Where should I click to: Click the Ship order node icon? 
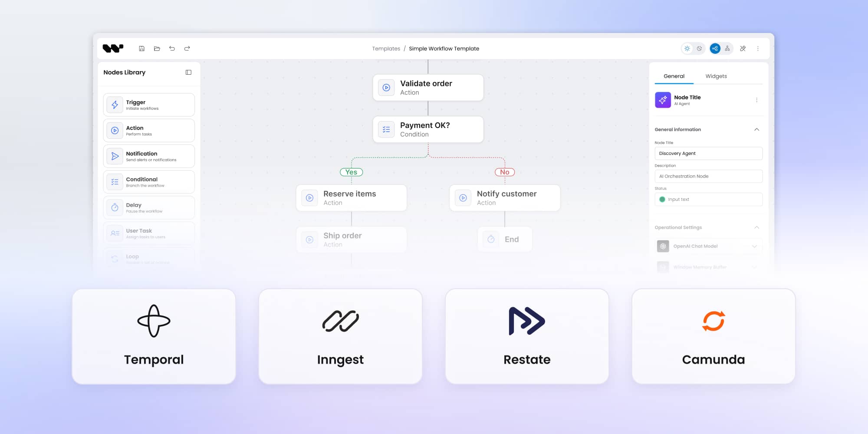click(x=309, y=240)
